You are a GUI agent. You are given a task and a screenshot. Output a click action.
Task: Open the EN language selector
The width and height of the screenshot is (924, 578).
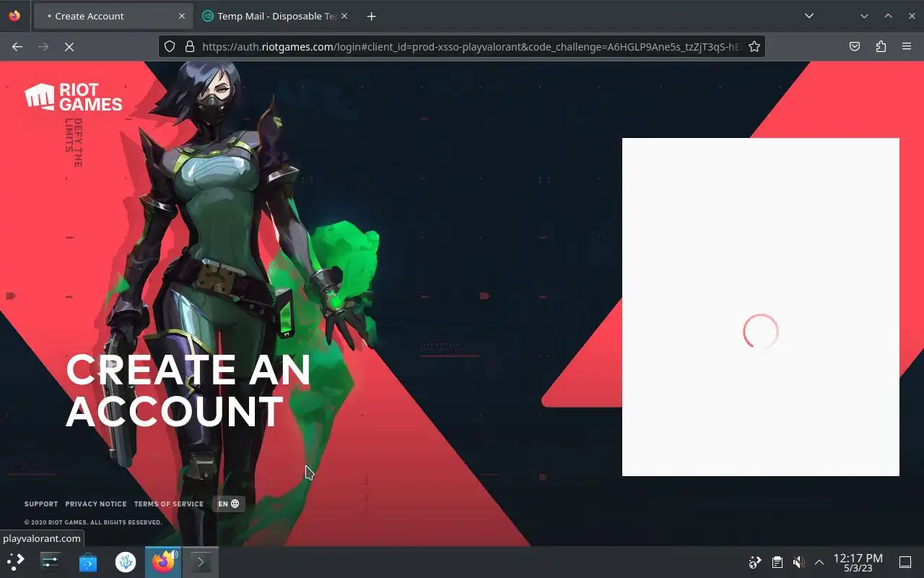[x=229, y=504]
